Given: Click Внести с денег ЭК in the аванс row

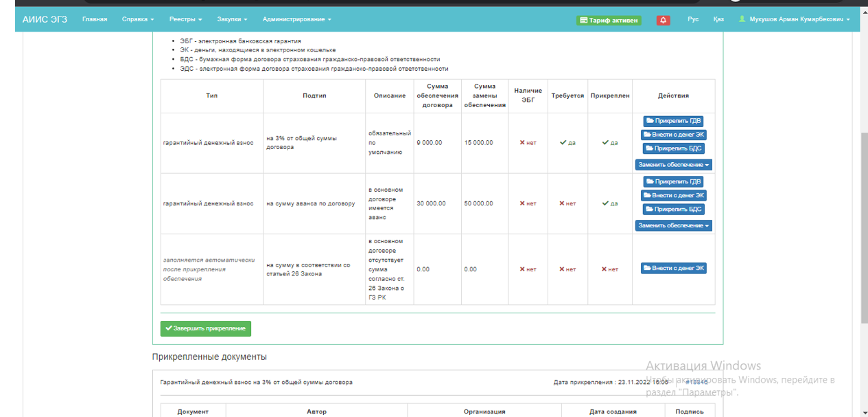Looking at the screenshot, I should [673, 195].
